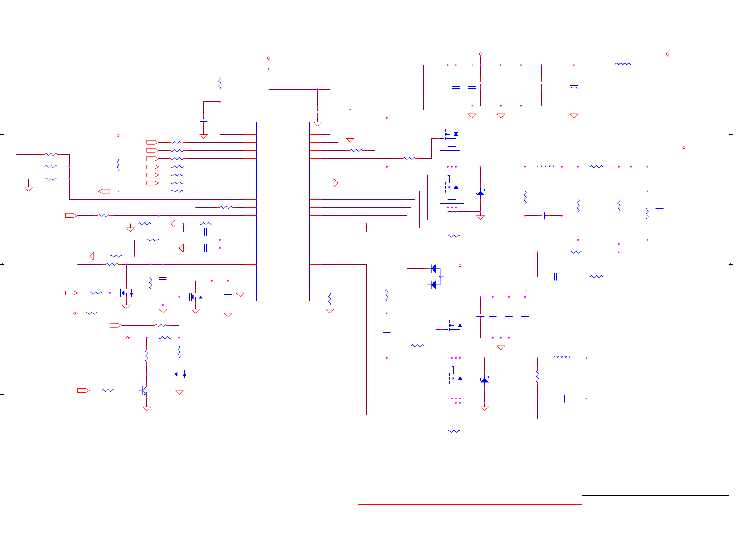
Task: Pick the Schottky diode beside the bottom MOSFET
Action: (484, 380)
